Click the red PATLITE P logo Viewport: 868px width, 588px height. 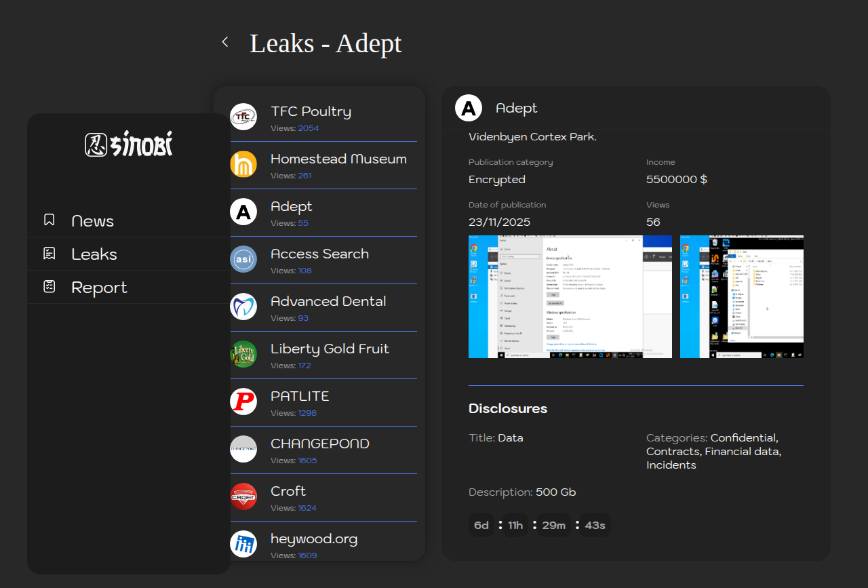coord(243,401)
